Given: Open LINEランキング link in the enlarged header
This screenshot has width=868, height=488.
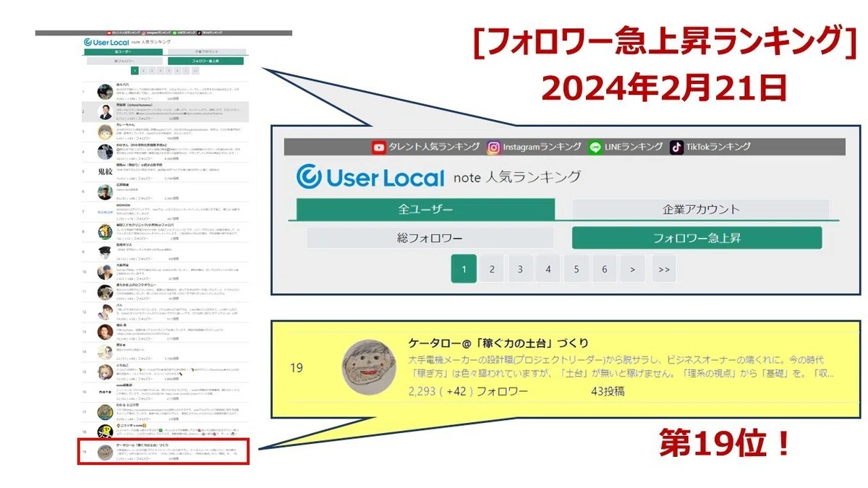Looking at the screenshot, I should coord(632,147).
